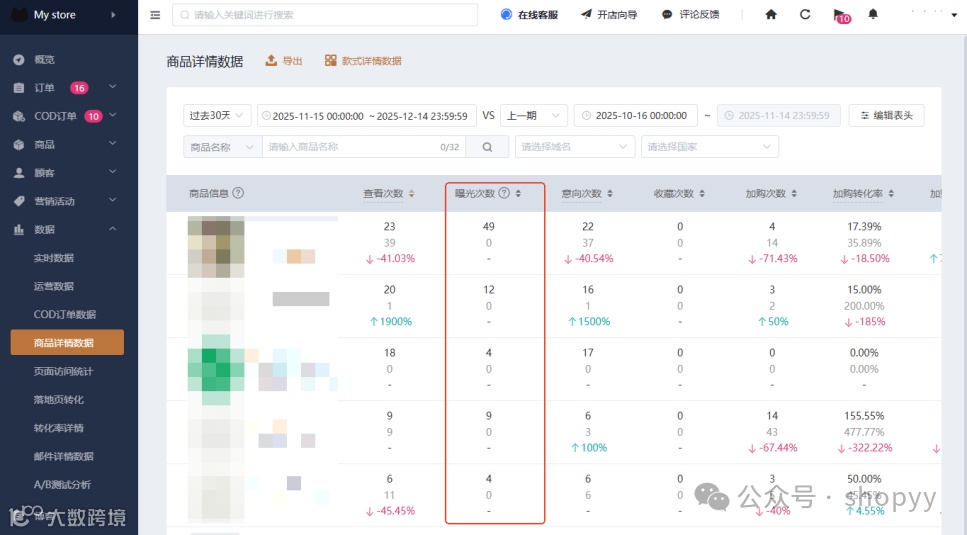Sort by 查看次数 using its sort arrows
Viewport: 967px width, 535px height.
tap(411, 194)
